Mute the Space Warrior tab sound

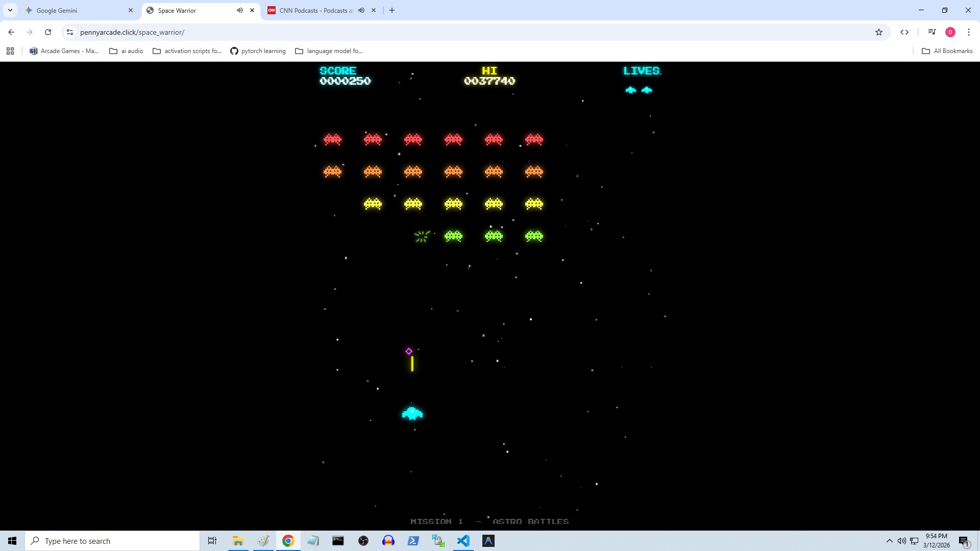click(240, 10)
